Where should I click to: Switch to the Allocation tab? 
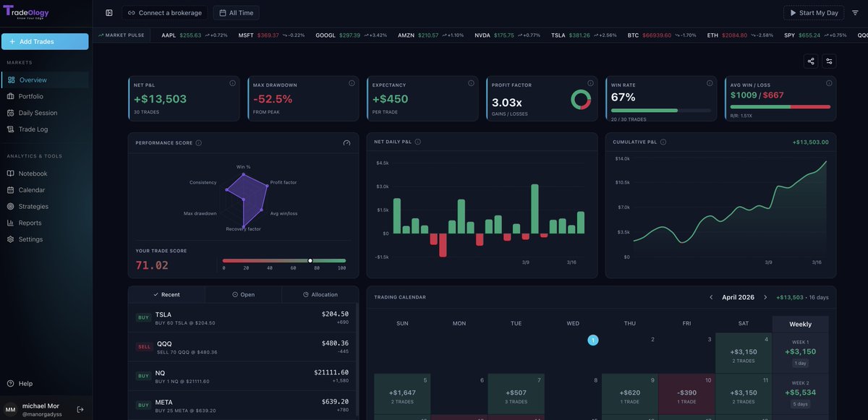pos(320,295)
